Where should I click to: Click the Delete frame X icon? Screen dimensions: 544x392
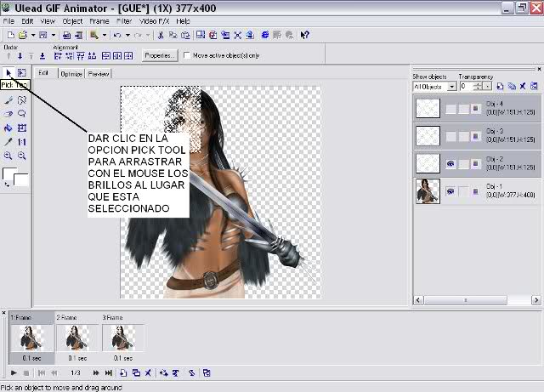tap(148, 373)
